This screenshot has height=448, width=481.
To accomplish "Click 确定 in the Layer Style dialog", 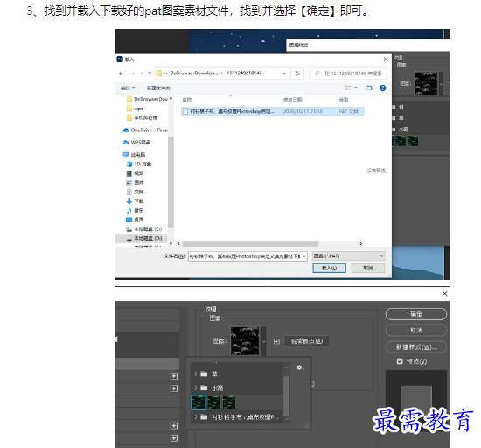I will coord(416,314).
